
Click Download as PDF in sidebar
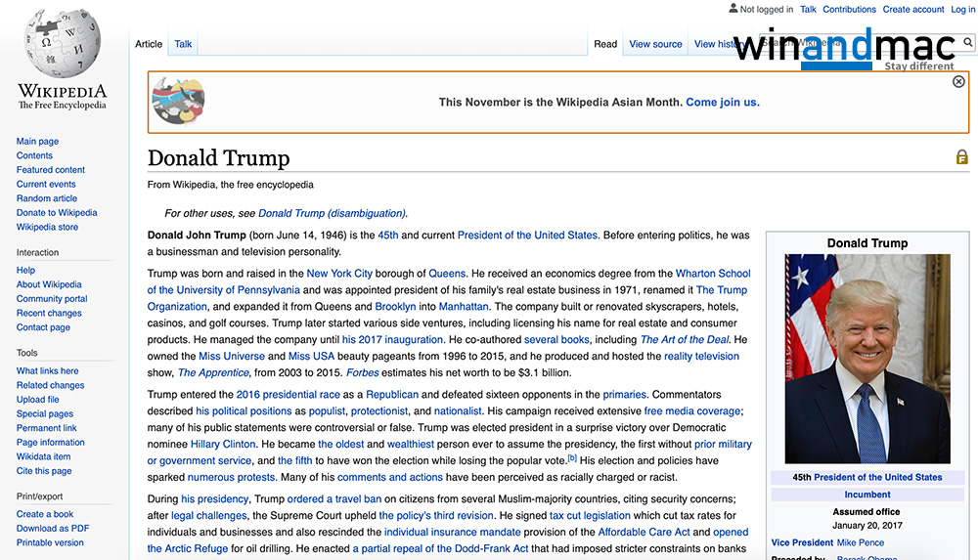[53, 529]
